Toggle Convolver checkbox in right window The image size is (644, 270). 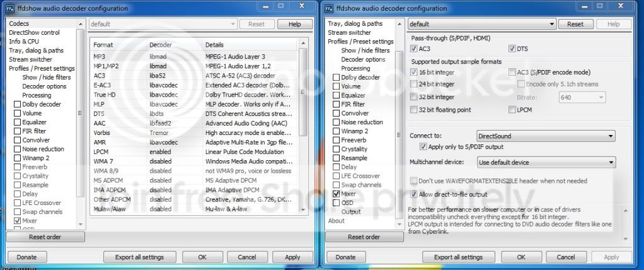pyautogui.click(x=336, y=114)
